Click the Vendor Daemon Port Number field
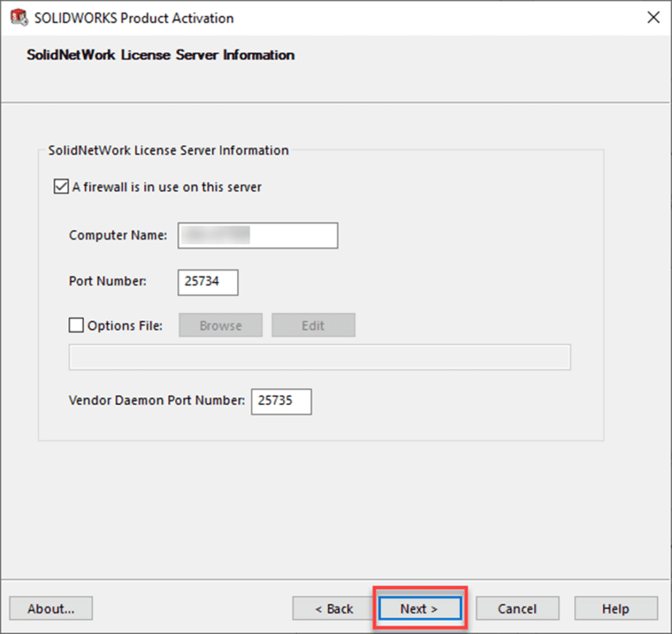 [281, 401]
